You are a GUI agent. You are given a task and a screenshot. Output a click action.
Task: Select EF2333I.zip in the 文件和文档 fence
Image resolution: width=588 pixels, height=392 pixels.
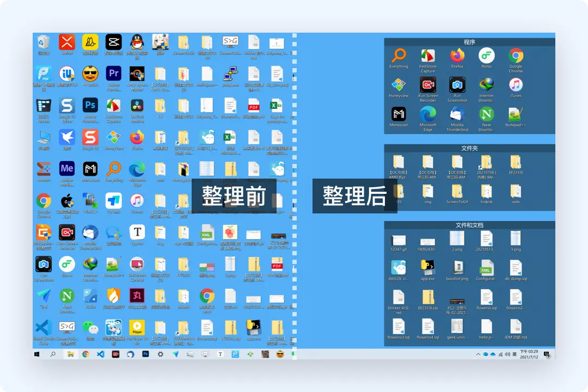tap(427, 297)
